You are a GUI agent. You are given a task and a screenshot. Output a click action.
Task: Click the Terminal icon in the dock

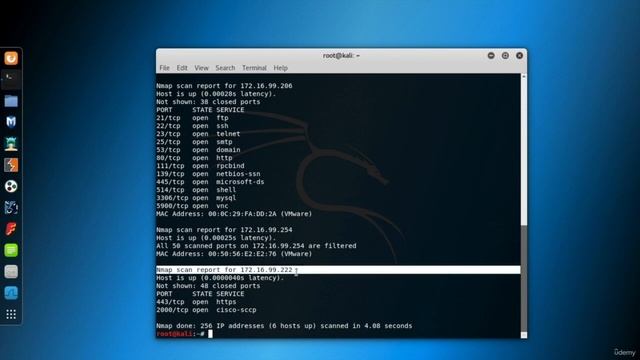click(11, 80)
